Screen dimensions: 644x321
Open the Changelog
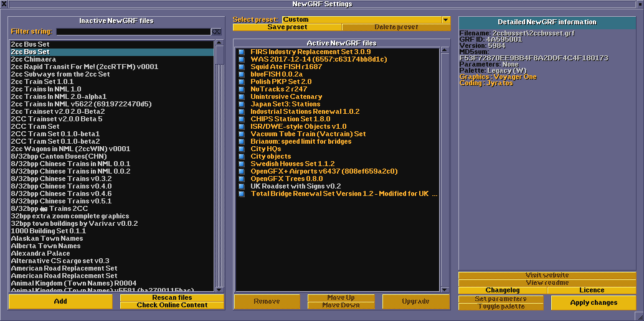click(503, 291)
